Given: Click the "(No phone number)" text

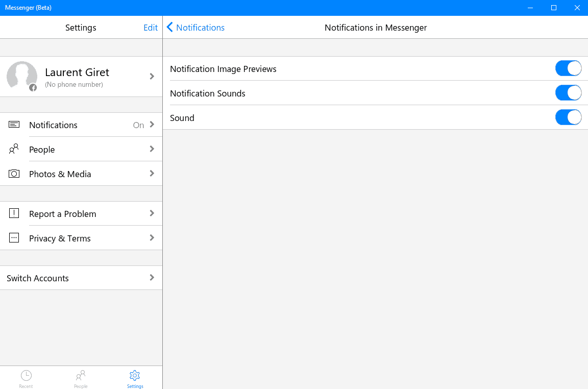Looking at the screenshot, I should pos(74,84).
